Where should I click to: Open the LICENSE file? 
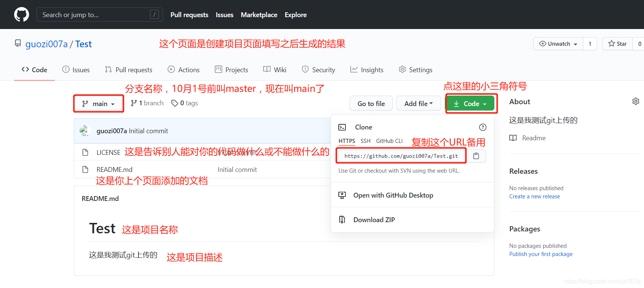click(108, 153)
